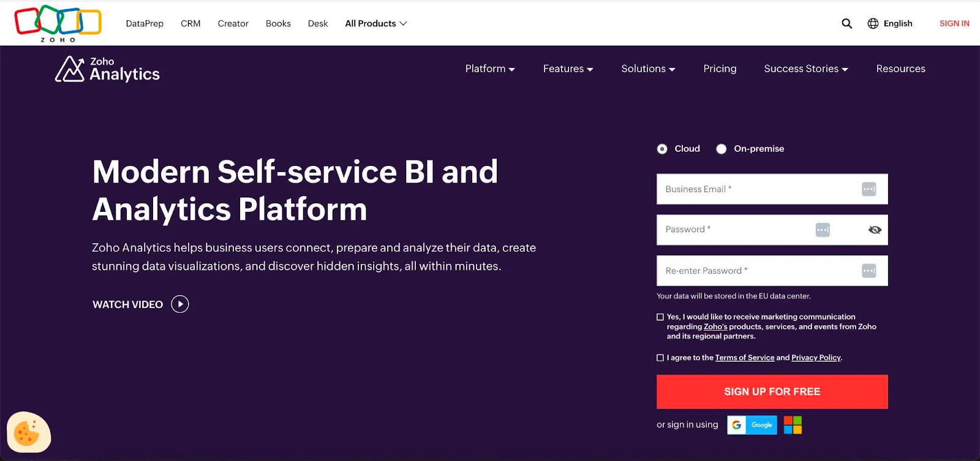Focus the Re-enter Password input field

click(772, 271)
